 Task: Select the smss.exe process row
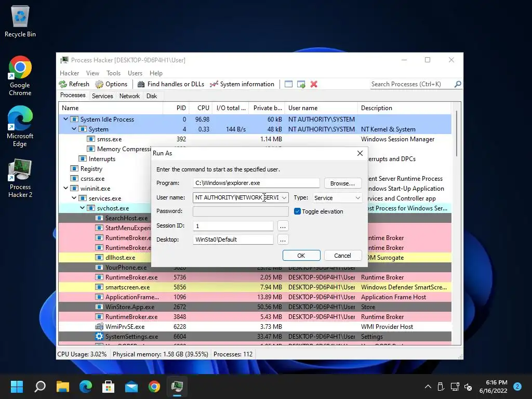(255, 139)
